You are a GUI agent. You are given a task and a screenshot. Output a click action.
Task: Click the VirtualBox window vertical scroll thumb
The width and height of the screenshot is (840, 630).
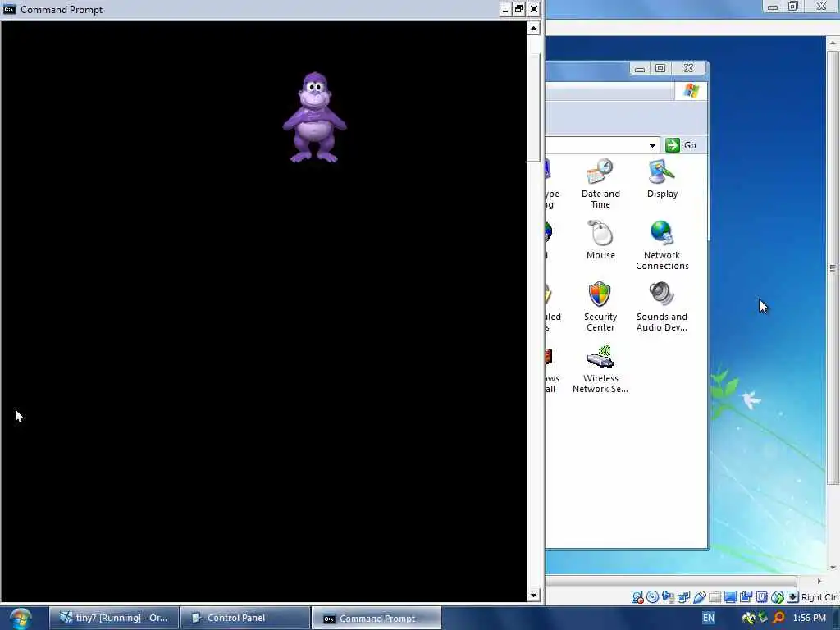click(x=833, y=268)
